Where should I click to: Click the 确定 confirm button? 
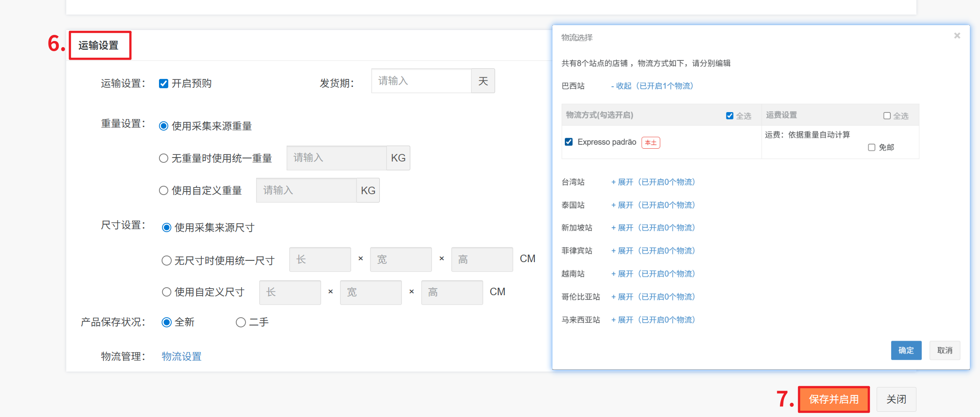(906, 350)
